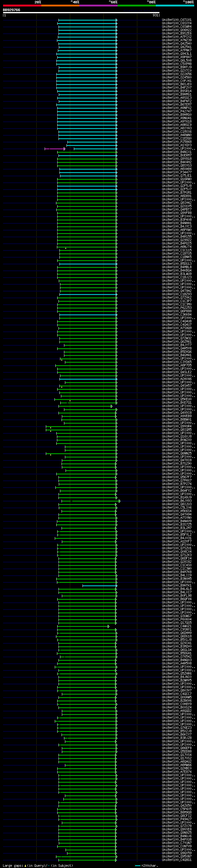Select label UniRef100_Q4V9I8

[x=176, y=413]
